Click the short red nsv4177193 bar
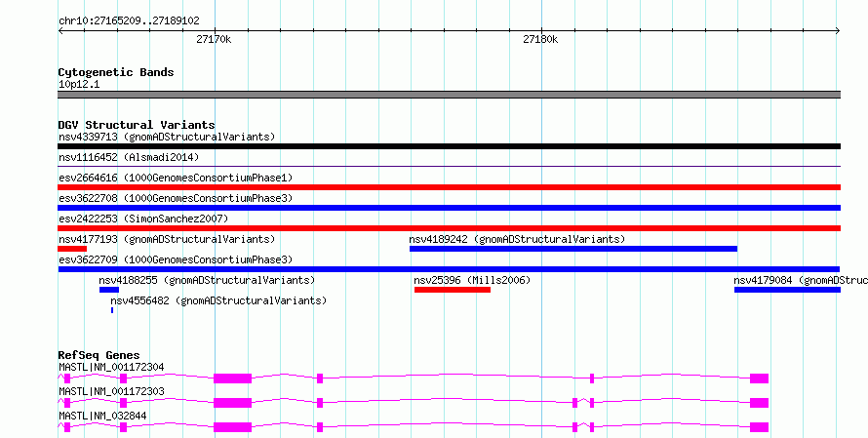The image size is (868, 438). point(72,249)
